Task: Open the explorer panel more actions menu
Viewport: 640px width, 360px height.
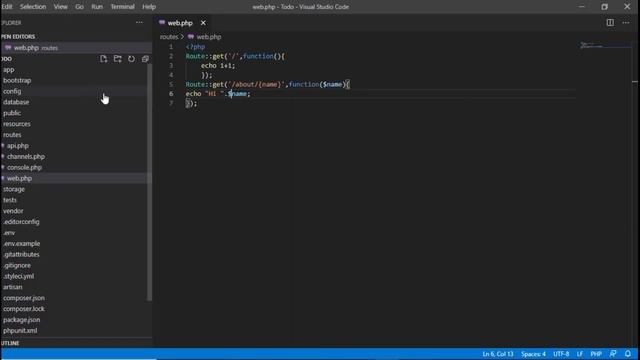Action: pos(139,22)
